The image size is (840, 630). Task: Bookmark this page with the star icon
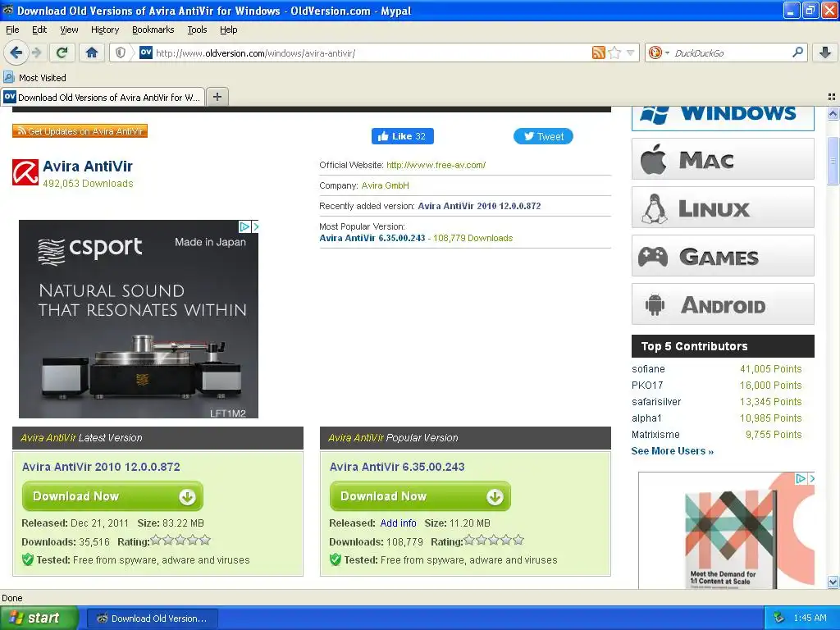(x=615, y=52)
